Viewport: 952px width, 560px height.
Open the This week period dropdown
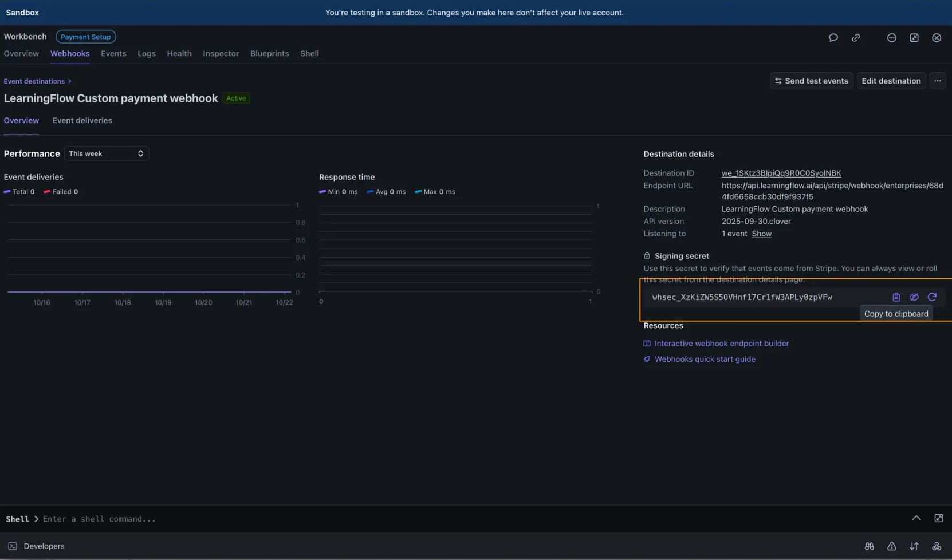[107, 153]
